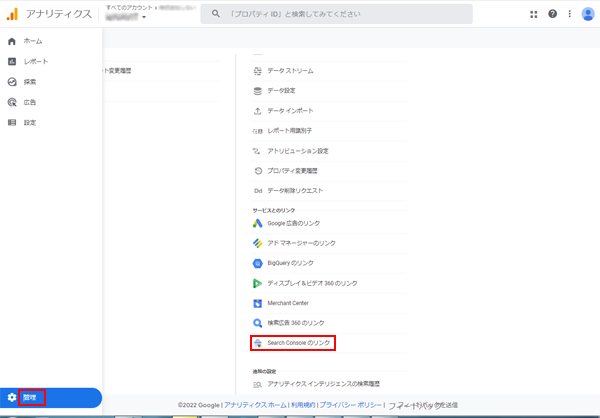Screen dimensions: 600x418
Task: Open the Google apps grid icon
Action: coord(533,14)
